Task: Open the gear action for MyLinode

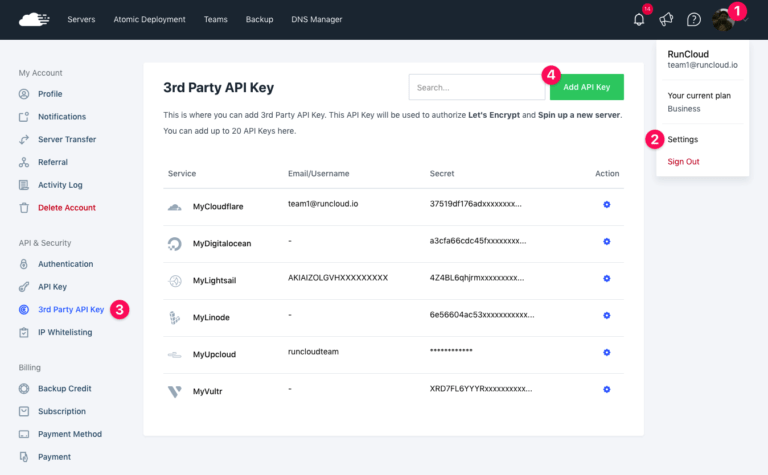Action: coord(606,315)
